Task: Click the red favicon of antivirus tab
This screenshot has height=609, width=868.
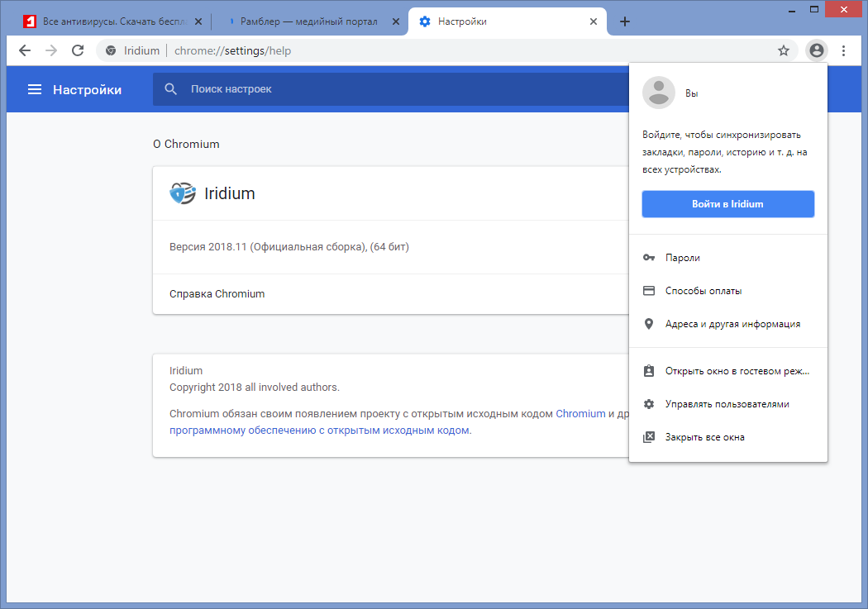Action: click(x=29, y=21)
